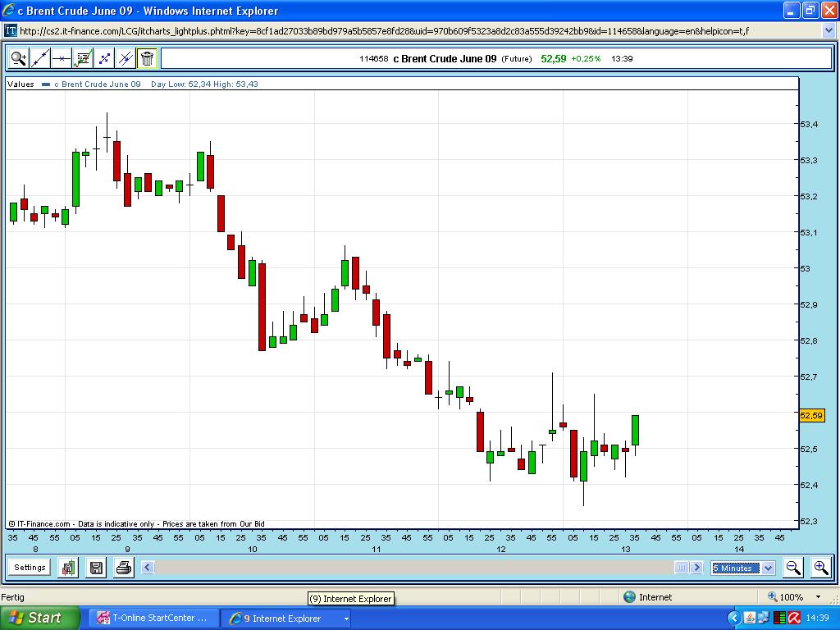Click the 114658 instrument ID
The image size is (840, 630).
tap(373, 58)
